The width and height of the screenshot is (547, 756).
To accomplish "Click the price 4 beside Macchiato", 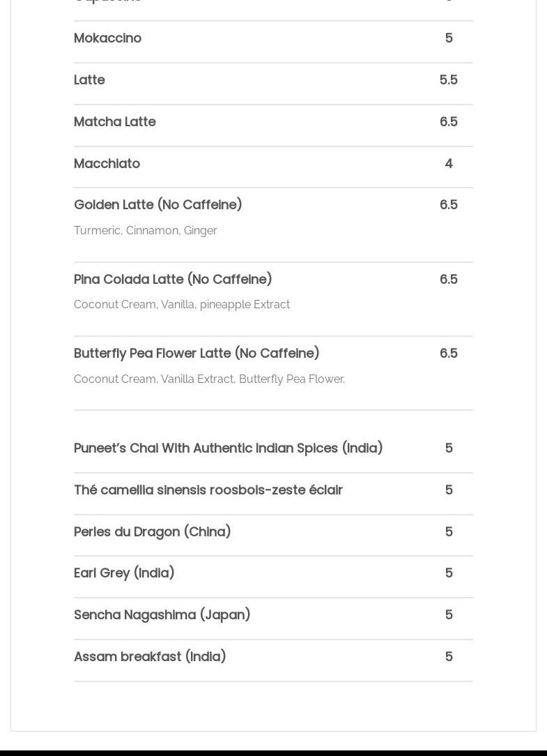I will [x=448, y=164].
